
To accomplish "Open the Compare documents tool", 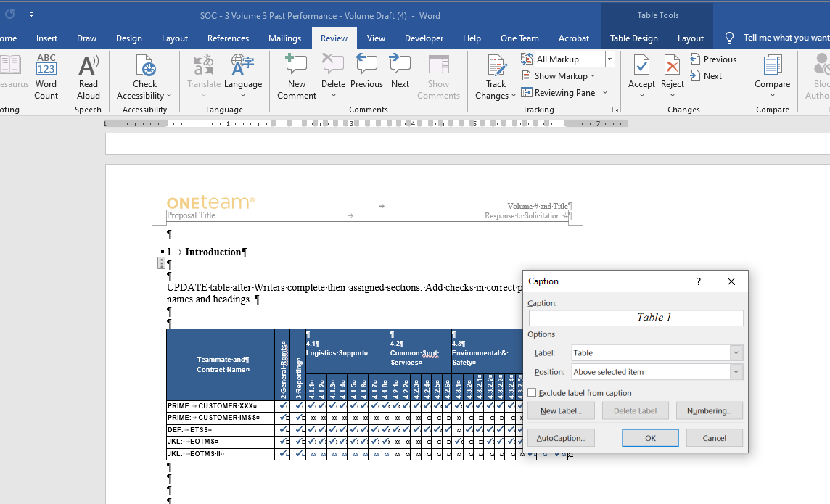I will [772, 76].
